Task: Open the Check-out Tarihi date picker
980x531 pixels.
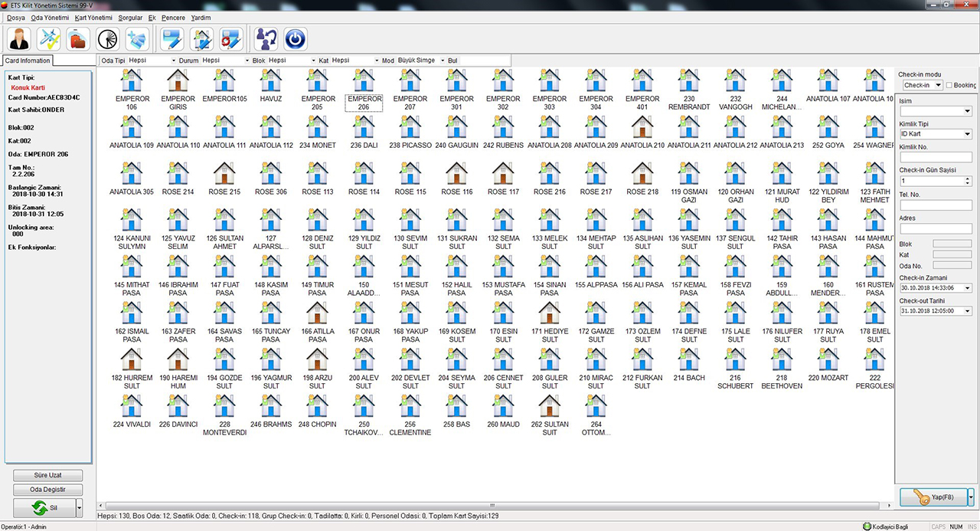Action: [968, 312]
